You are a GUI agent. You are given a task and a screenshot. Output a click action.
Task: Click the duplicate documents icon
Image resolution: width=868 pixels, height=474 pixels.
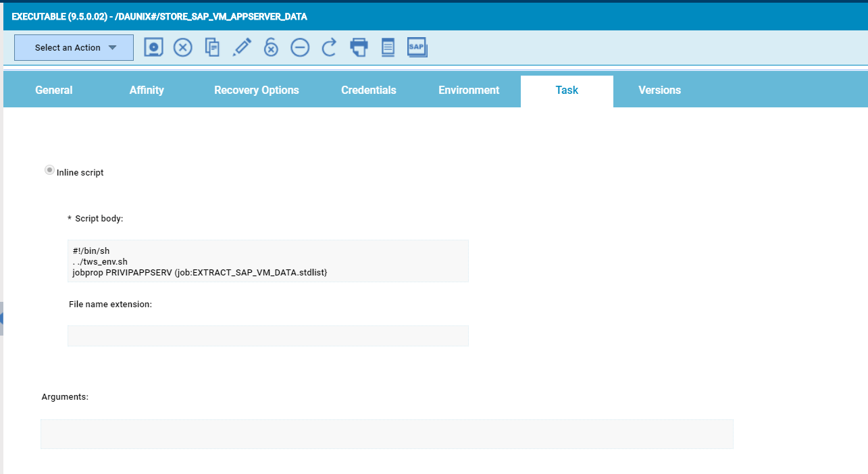tap(213, 47)
